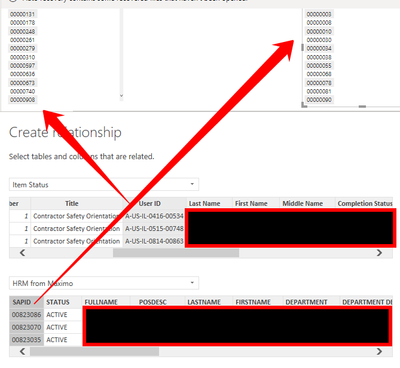This screenshot has width=400, height=368.
Task: Select the SAPID column header
Action: pyautogui.click(x=26, y=302)
